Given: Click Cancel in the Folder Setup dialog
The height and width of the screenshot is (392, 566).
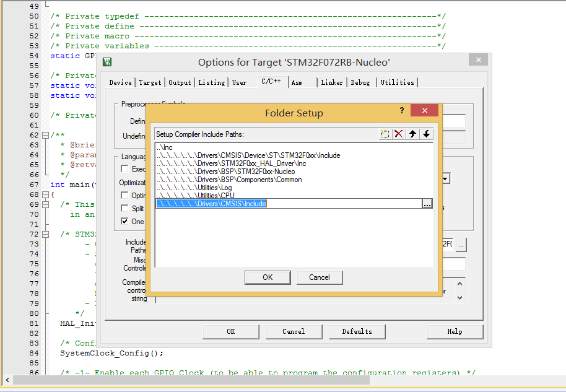Looking at the screenshot, I should (320, 277).
